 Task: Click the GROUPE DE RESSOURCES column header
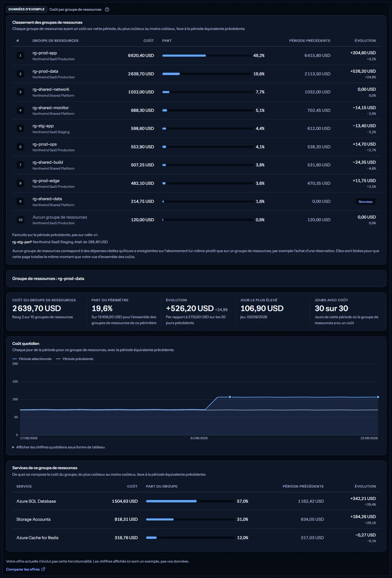(x=55, y=41)
